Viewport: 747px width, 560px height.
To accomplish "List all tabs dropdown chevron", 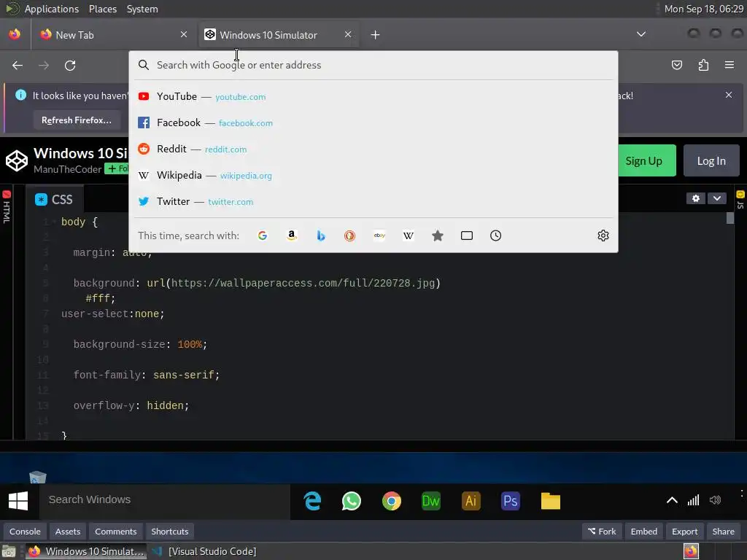I will click(641, 34).
